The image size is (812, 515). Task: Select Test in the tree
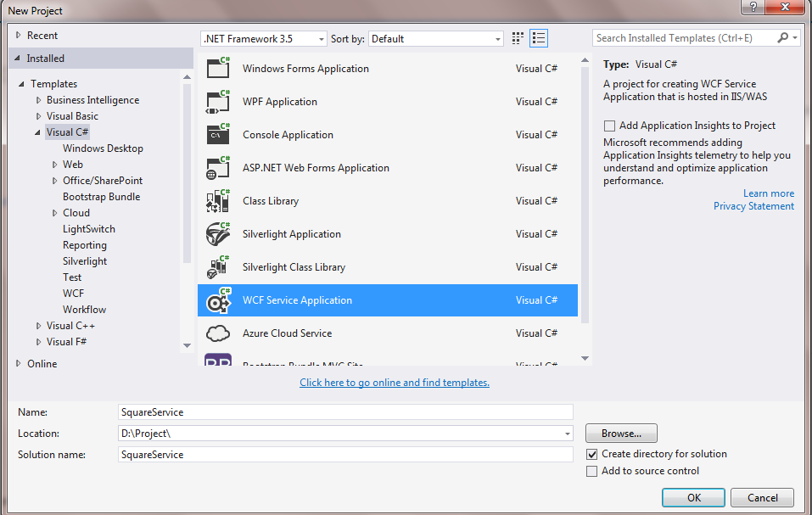point(72,277)
